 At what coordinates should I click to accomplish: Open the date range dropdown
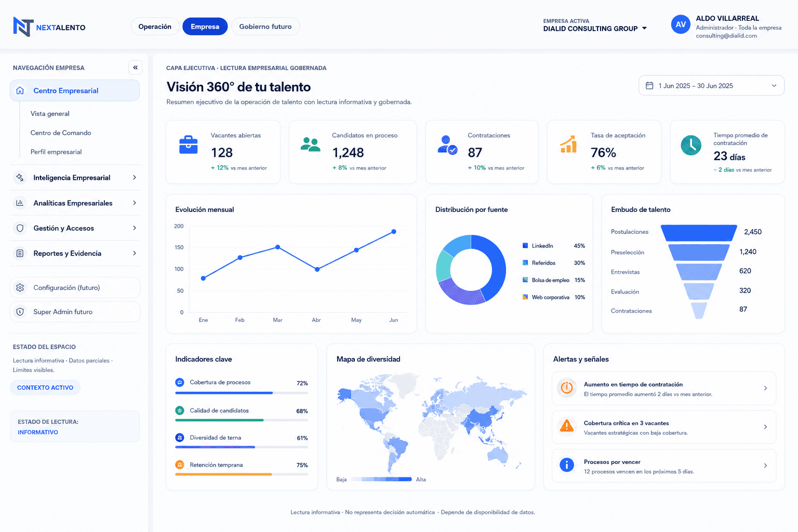click(x=711, y=86)
